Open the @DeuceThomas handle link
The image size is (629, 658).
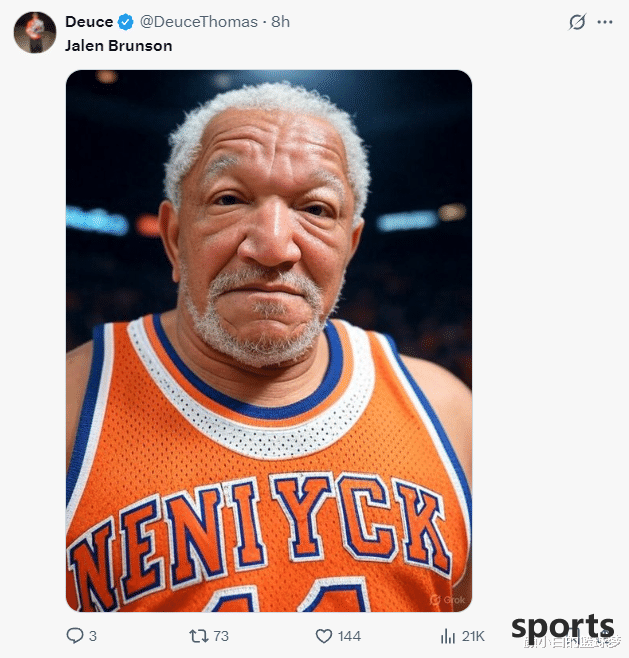(198, 22)
